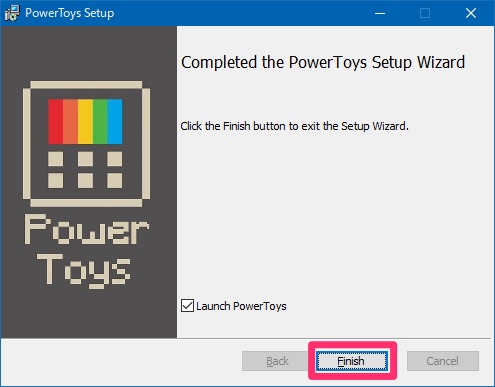The width and height of the screenshot is (495, 387).
Task: Click the "Click the Finish button" instruction text
Action: [294, 126]
